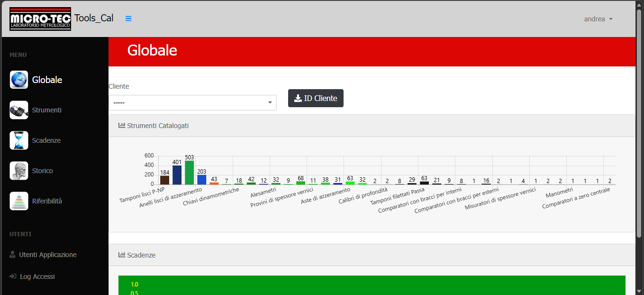The width and height of the screenshot is (644, 295).
Task: Select the Storico statue head icon
Action: click(19, 171)
